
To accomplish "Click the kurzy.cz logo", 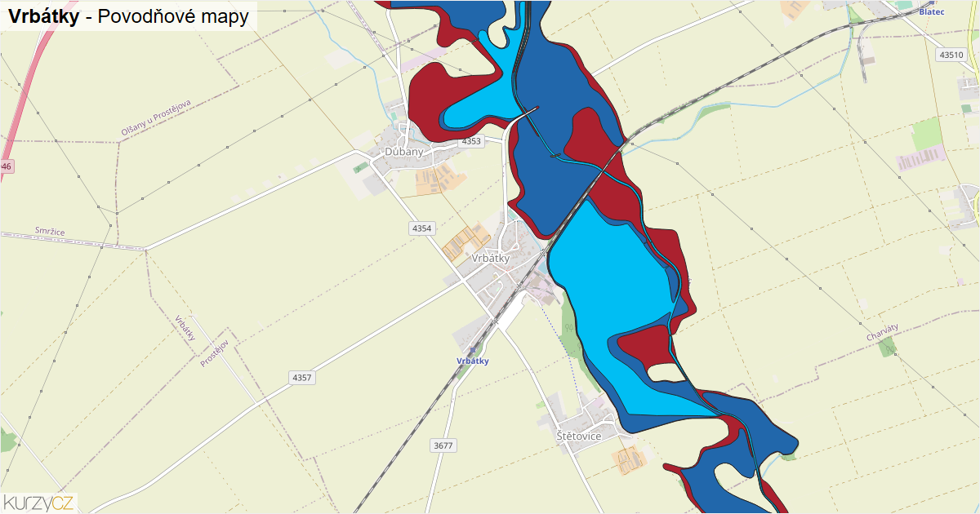I will pyautogui.click(x=38, y=502).
